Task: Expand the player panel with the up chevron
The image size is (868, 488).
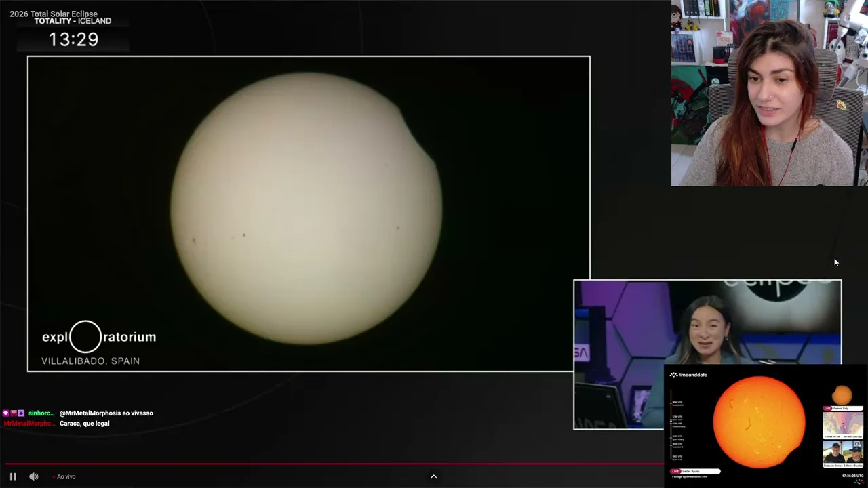Action: tap(434, 476)
